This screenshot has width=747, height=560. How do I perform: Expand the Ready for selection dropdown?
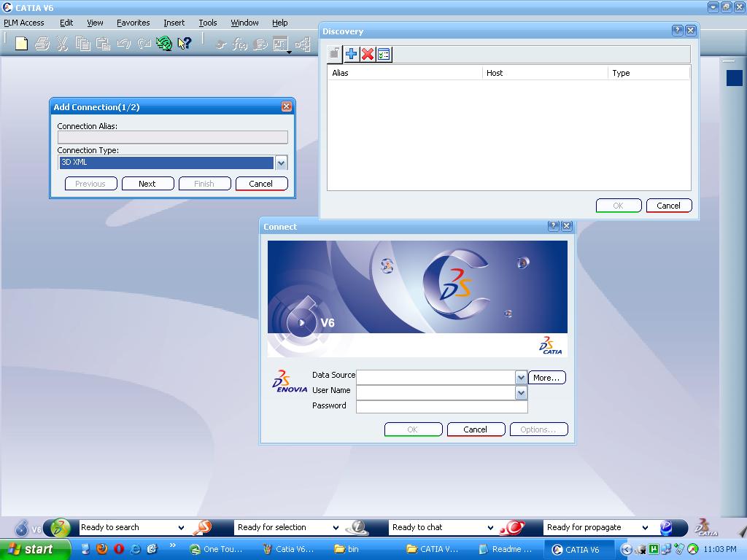[336, 528]
